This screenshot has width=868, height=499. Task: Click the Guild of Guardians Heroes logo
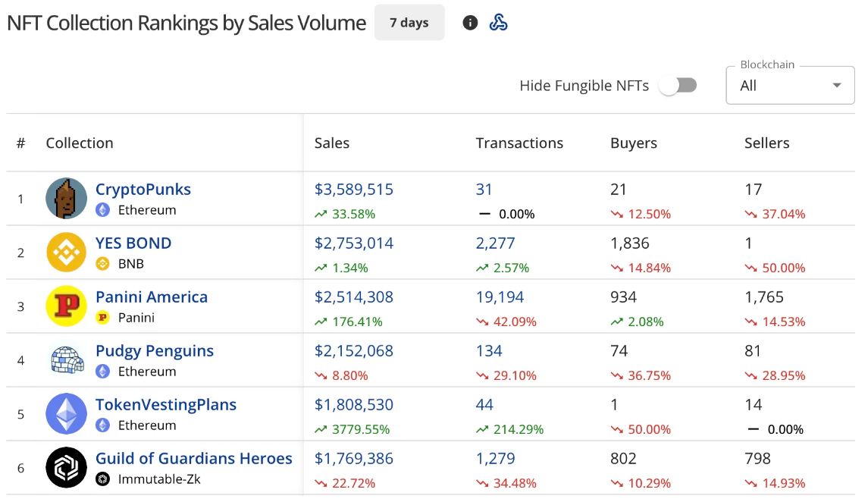(x=66, y=468)
